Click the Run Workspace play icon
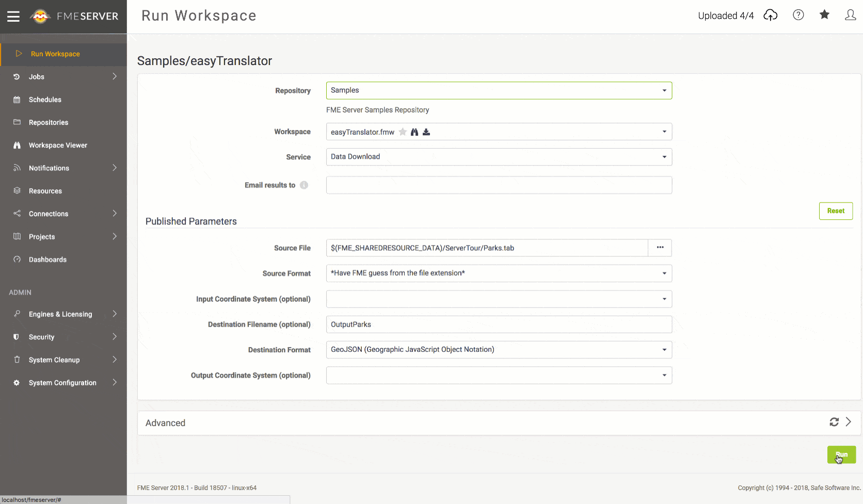 click(x=19, y=54)
